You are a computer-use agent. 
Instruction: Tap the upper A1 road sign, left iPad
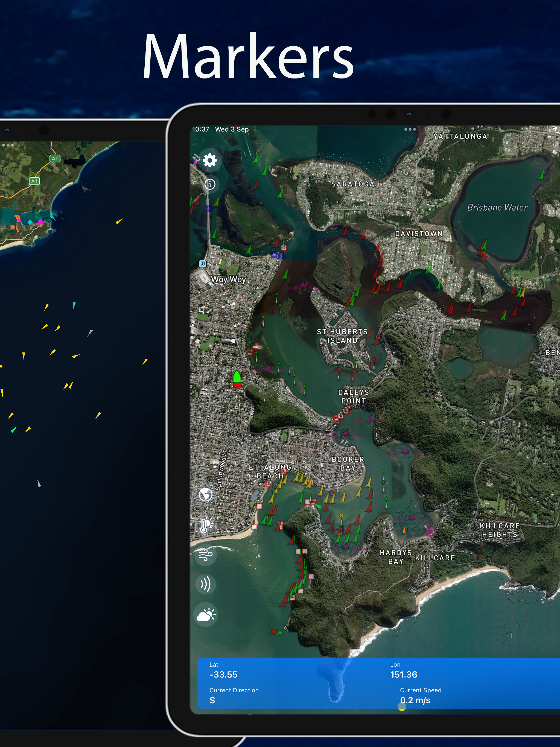click(55, 158)
